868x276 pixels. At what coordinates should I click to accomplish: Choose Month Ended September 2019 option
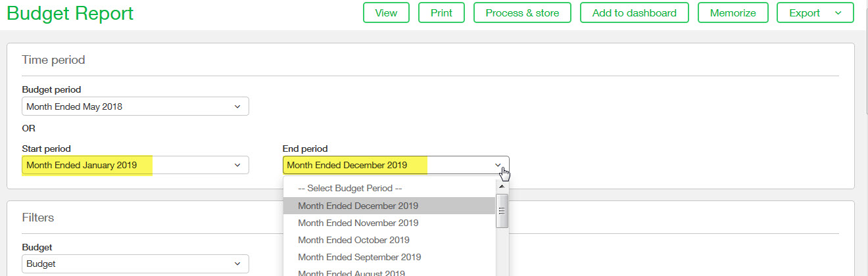click(359, 257)
